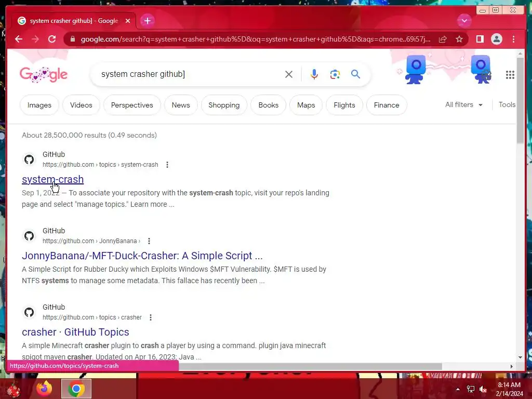532x399 pixels.
Task: Select the Flights filter
Action: 344,105
